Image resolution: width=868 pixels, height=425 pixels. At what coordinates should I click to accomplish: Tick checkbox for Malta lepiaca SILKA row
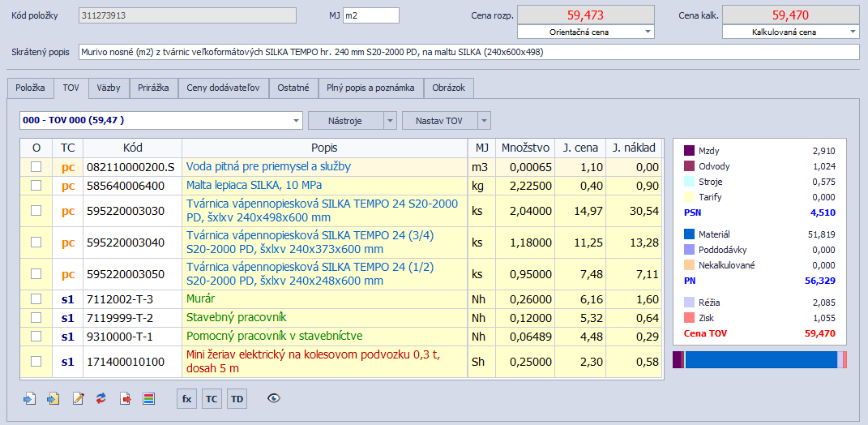36,185
